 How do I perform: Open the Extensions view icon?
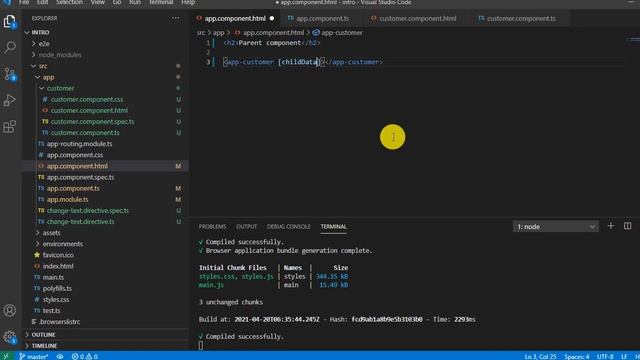point(9,127)
